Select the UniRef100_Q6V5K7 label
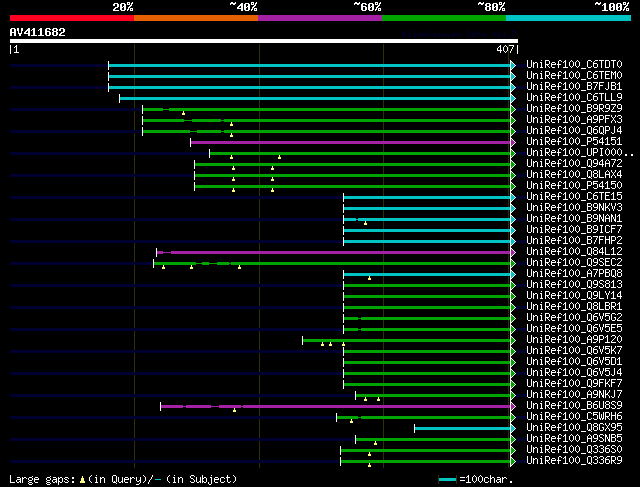 [574, 351]
